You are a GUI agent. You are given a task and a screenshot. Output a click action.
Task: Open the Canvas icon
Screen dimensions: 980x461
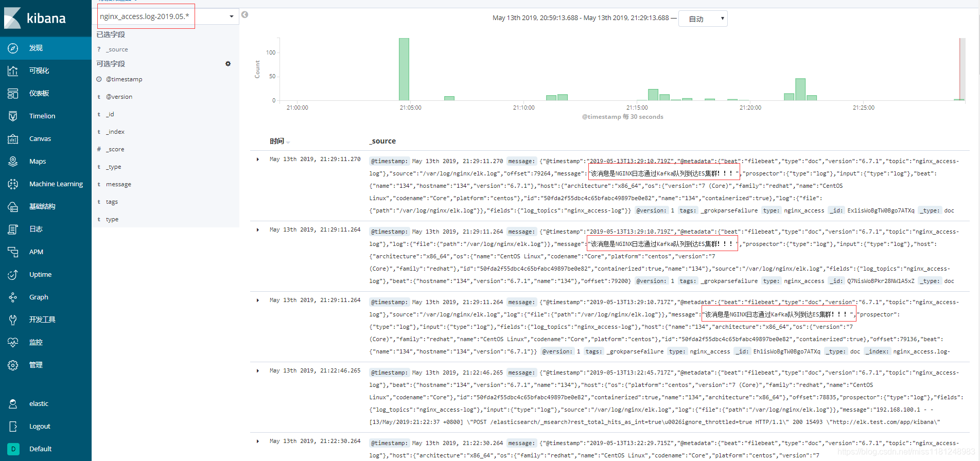pos(13,138)
